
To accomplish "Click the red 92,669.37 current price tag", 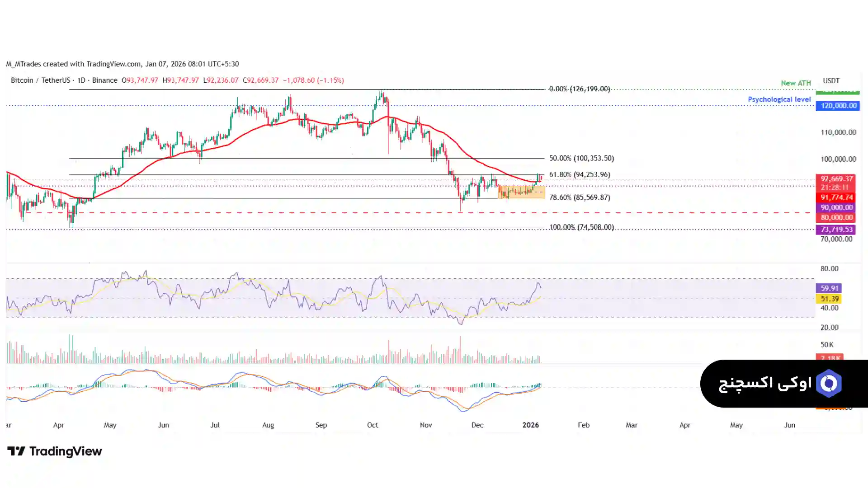I will point(836,179).
